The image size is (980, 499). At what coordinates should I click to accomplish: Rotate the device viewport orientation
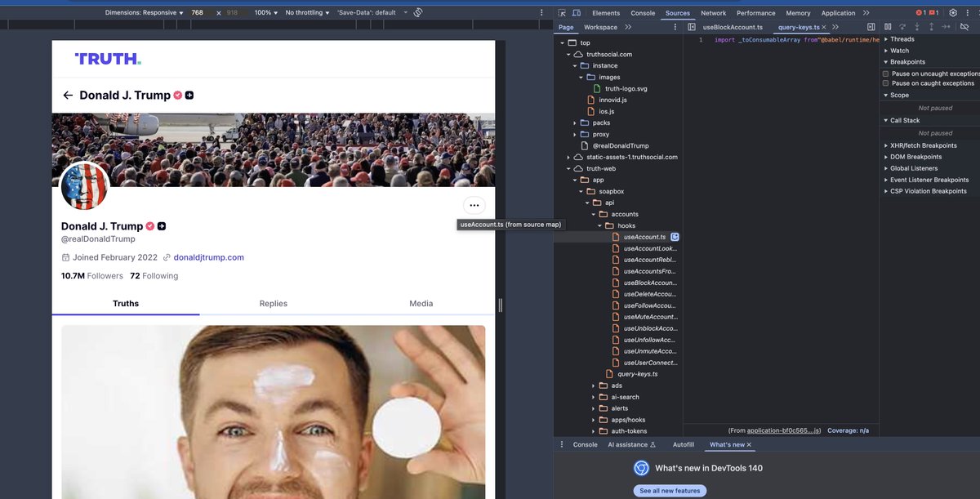(x=417, y=13)
